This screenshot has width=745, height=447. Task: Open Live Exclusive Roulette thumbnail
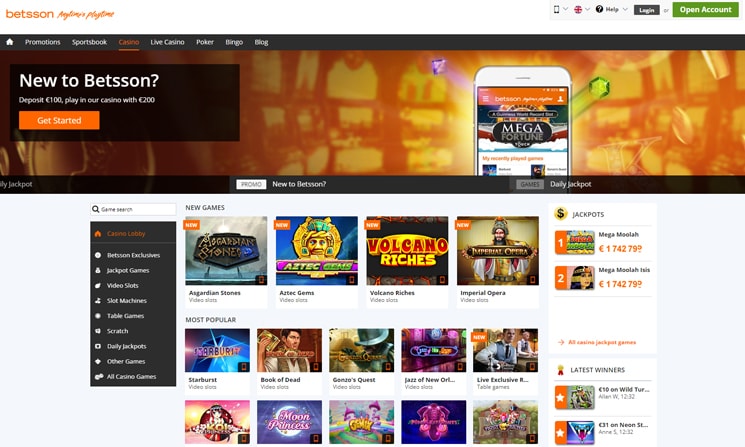(506, 351)
